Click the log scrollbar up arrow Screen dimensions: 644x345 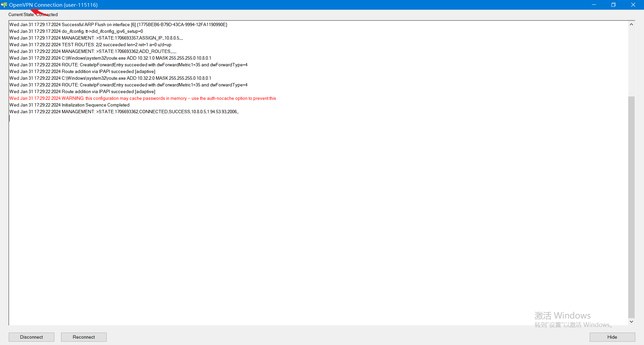tap(631, 24)
